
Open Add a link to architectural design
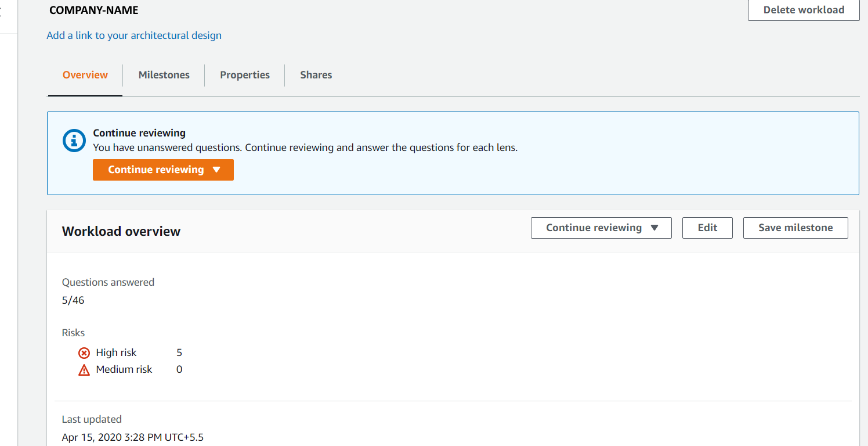coord(134,35)
